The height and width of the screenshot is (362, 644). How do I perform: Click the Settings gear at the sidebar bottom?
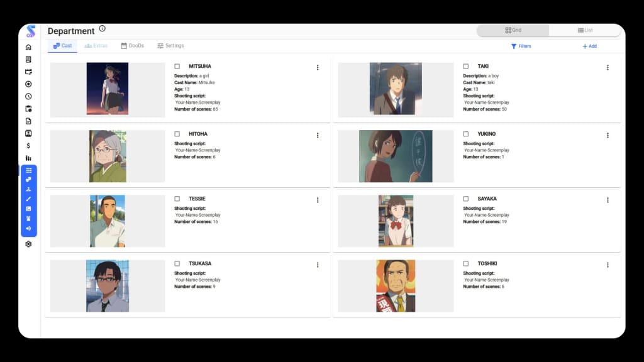(28, 244)
